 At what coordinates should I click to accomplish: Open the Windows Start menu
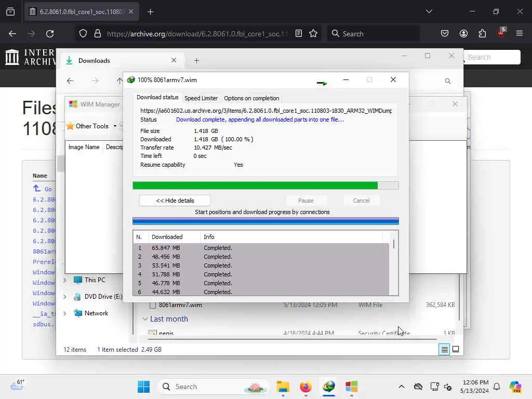pos(143,387)
